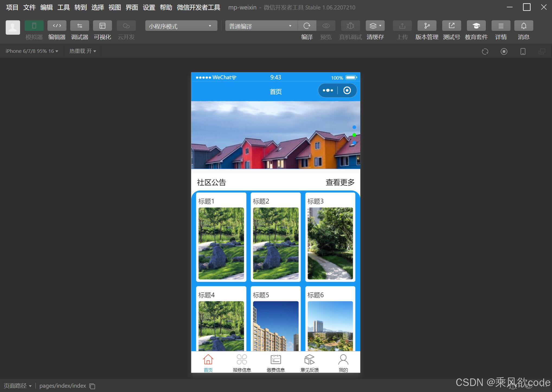This screenshot has height=392, width=552.
Task: Open the 消息 notifications panel
Action: click(524, 26)
